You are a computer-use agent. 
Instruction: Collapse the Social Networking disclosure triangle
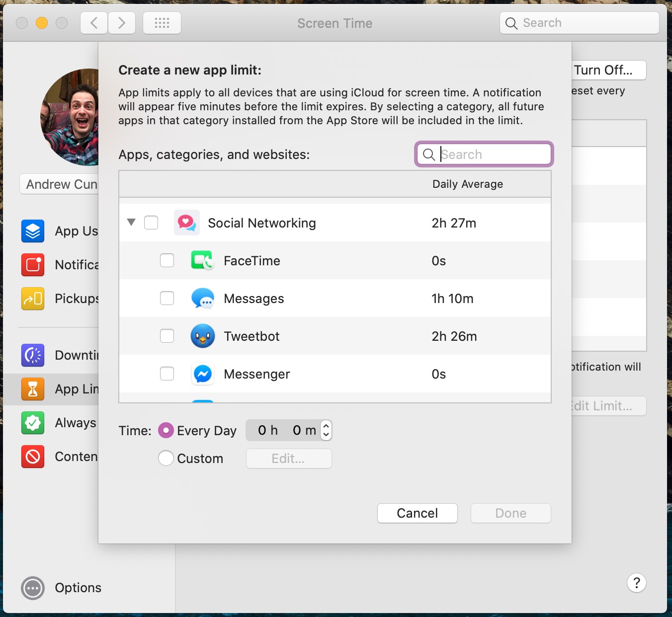tap(131, 222)
